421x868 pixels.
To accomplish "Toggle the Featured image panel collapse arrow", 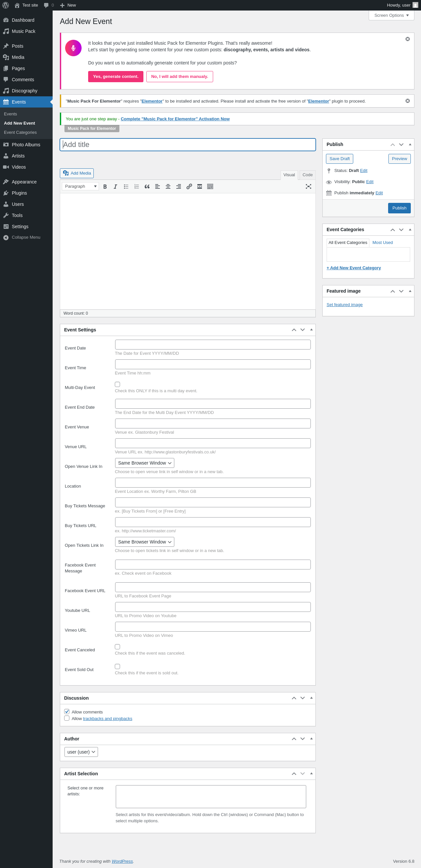I will click(x=410, y=291).
